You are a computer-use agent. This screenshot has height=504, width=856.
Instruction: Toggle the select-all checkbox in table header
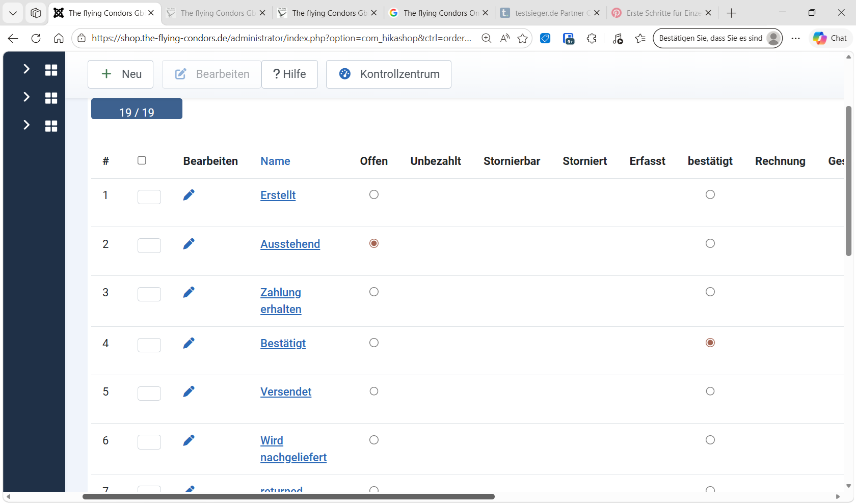tap(142, 160)
